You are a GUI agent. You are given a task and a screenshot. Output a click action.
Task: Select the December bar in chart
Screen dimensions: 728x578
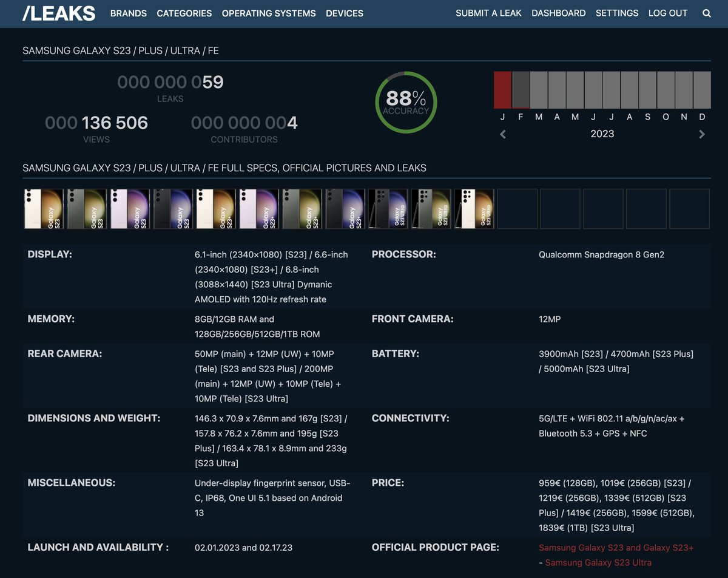[703, 90]
